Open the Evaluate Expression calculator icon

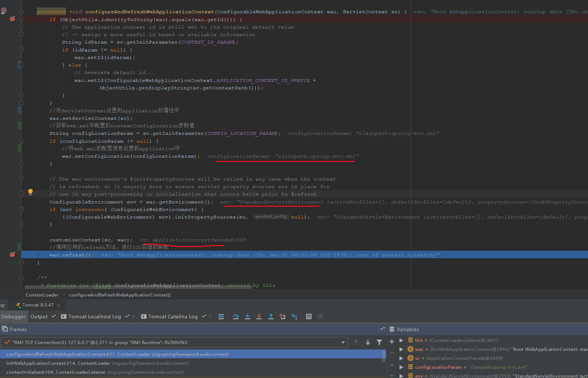point(309,316)
